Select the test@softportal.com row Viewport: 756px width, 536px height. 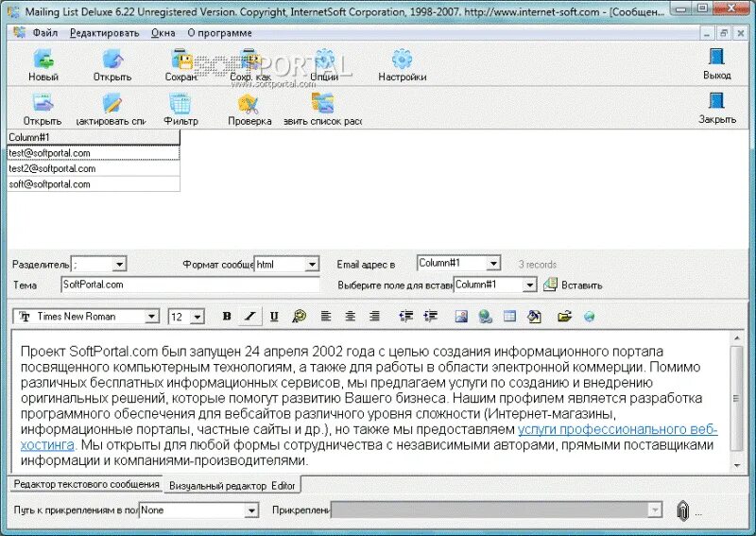[x=94, y=153]
